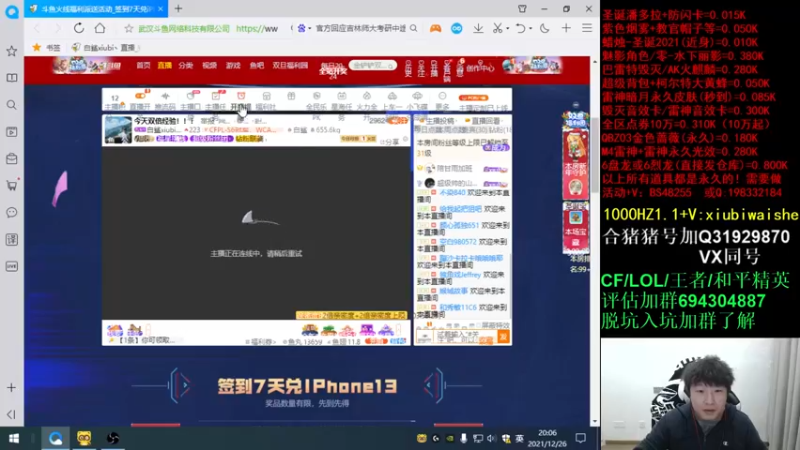Screen dimensions: 800x450
Task: Open the streamer avatar thumbnail
Action: click(118, 130)
